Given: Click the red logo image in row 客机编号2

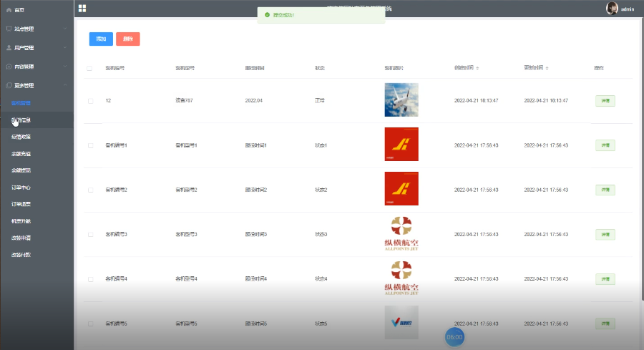Looking at the screenshot, I should pos(401,188).
